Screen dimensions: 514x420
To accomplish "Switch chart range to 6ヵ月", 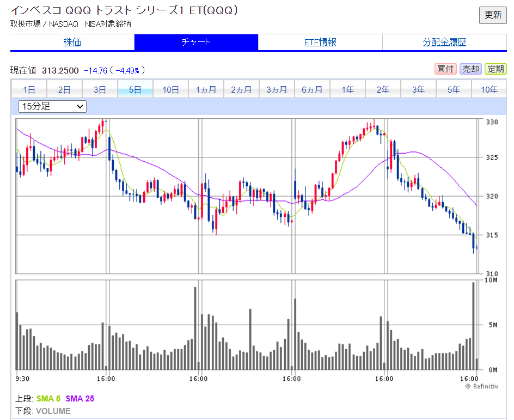I will click(x=313, y=89).
